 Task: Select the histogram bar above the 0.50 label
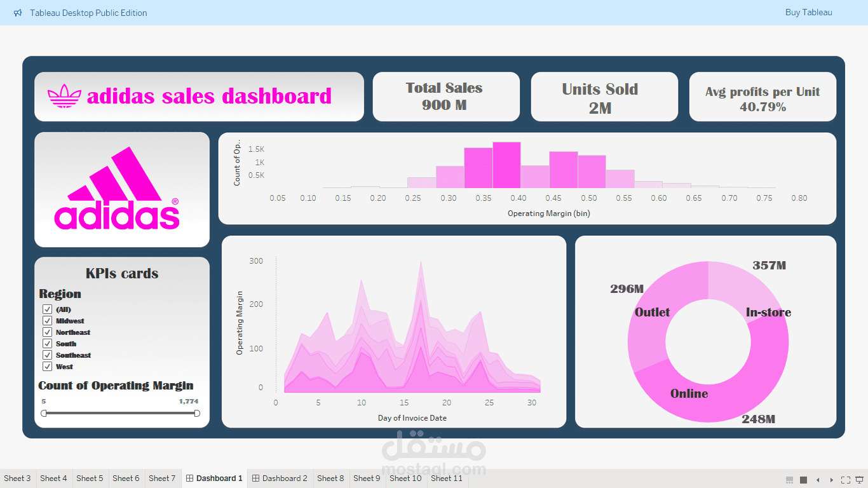[x=592, y=172]
